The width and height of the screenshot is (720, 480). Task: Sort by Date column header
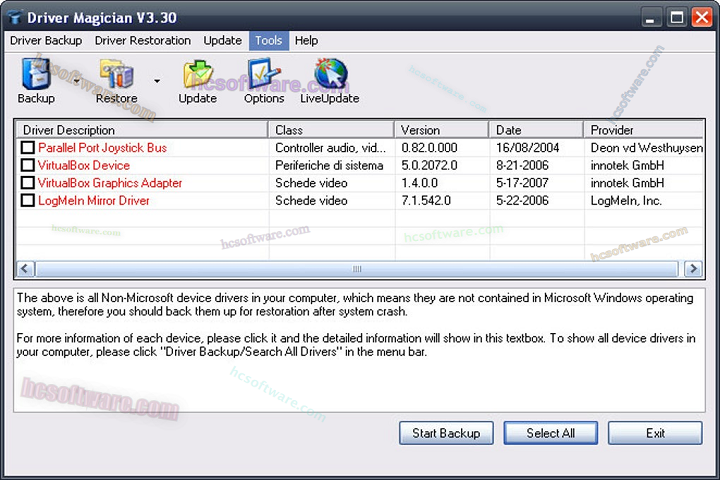537,130
